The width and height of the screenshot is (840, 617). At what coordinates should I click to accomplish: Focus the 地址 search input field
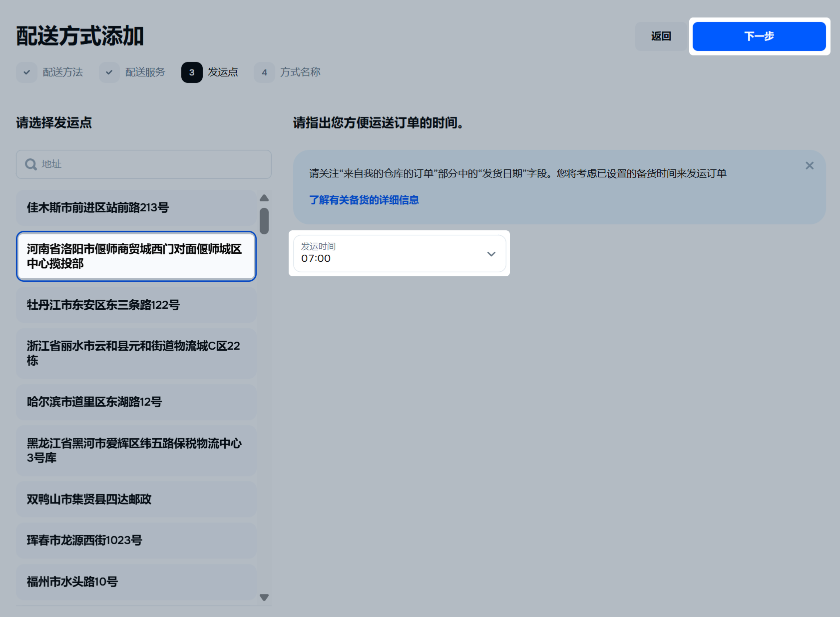tap(150, 164)
